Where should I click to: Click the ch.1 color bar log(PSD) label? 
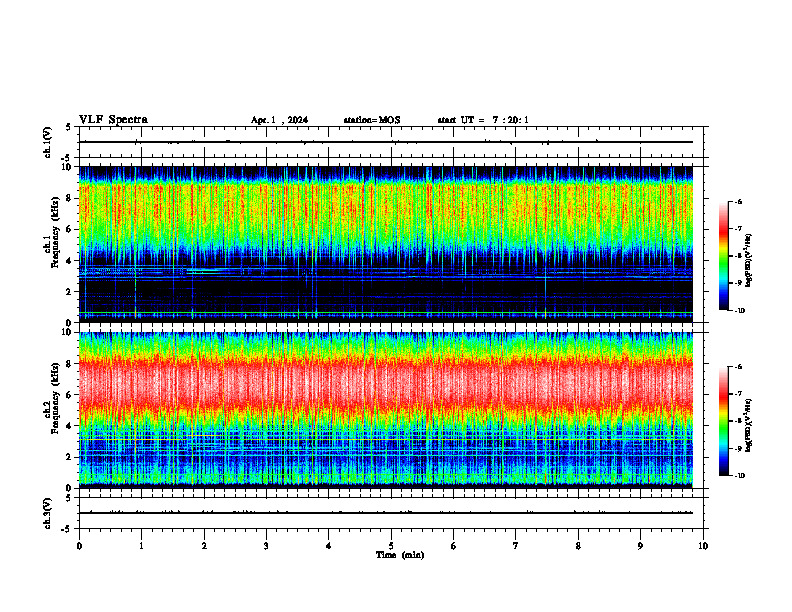click(x=749, y=261)
